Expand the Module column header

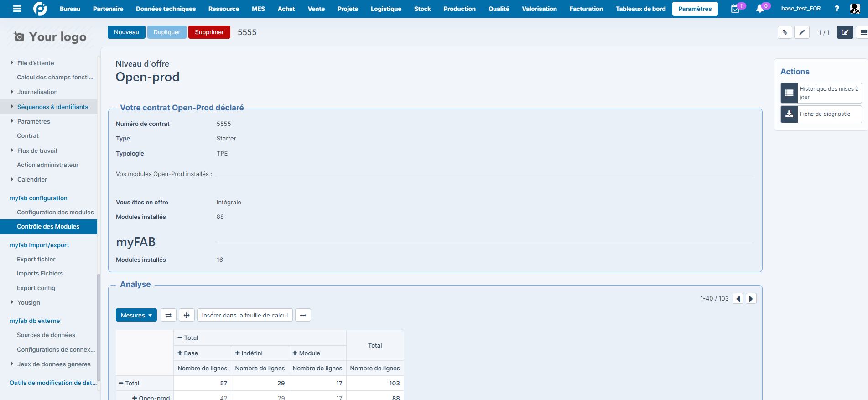coord(295,353)
